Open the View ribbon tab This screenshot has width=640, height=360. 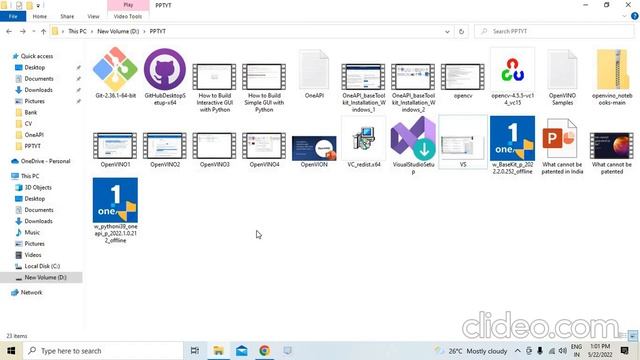(93, 16)
